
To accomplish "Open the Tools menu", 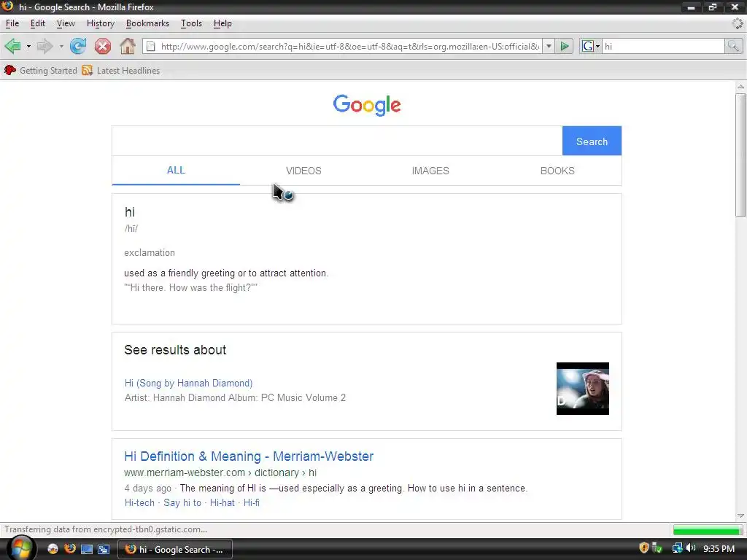I will 192,23.
